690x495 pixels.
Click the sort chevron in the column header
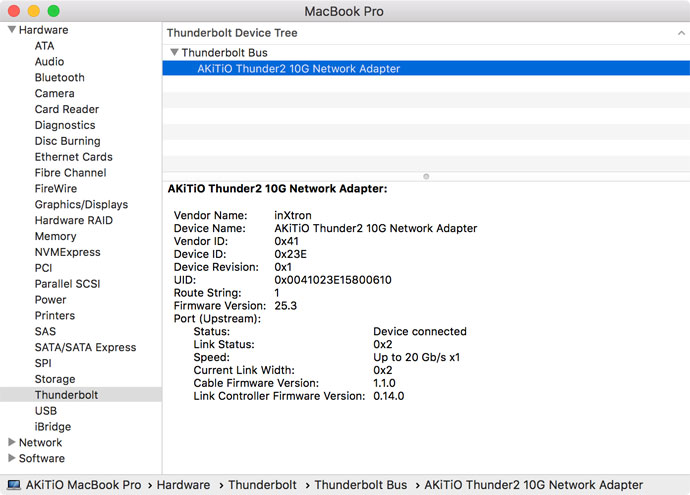point(680,33)
